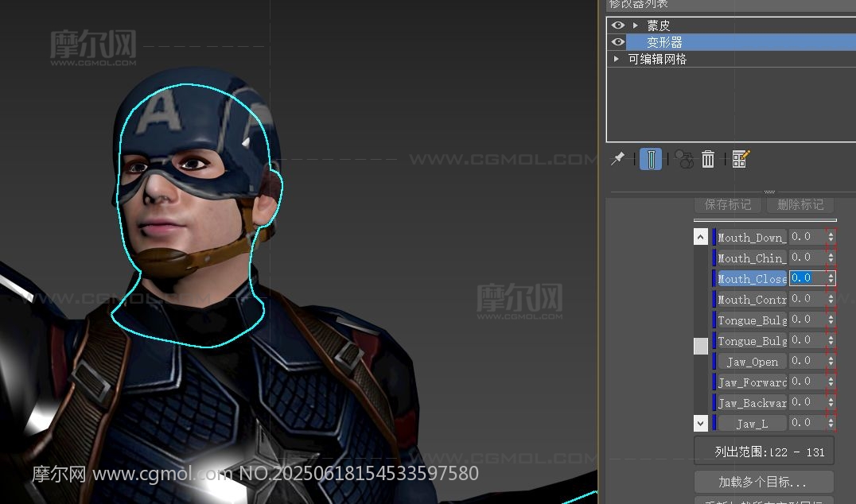
Task: Select the Mouth_Down_ morph channel
Action: [752, 237]
